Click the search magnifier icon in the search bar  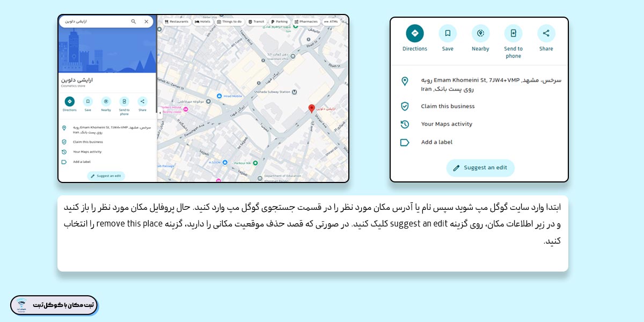tap(133, 21)
